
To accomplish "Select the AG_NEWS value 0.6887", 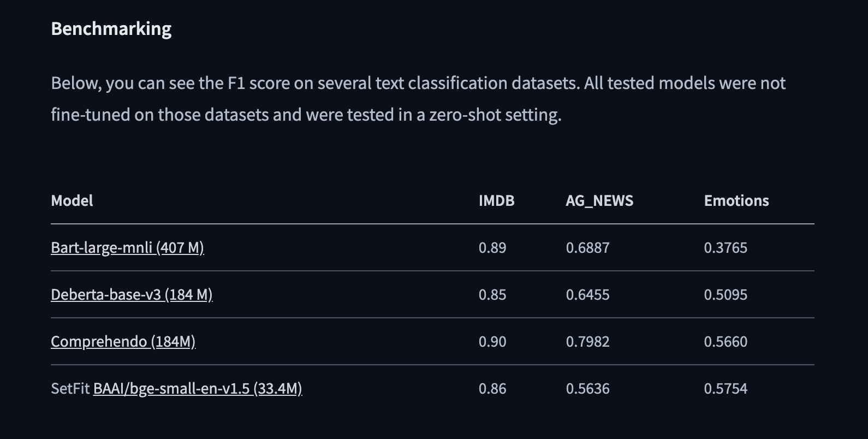I will 587,248.
